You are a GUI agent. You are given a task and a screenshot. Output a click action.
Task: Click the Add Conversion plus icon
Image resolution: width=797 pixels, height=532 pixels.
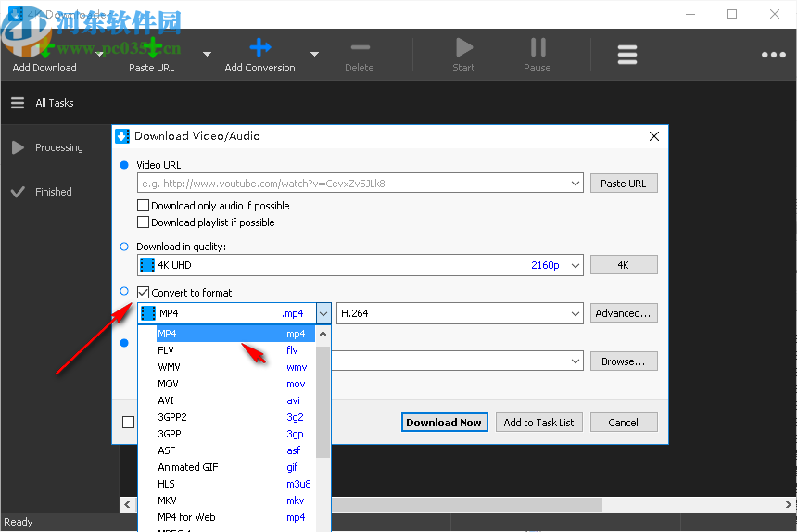click(x=260, y=47)
